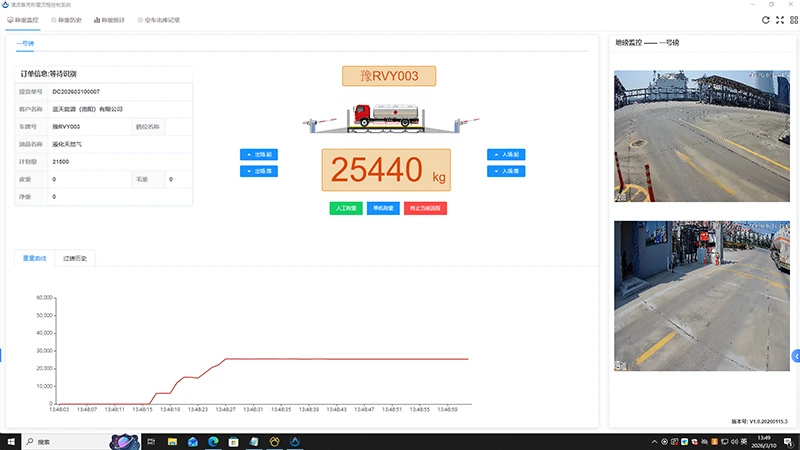Click the blue 单机称重 weighing button

click(x=383, y=208)
